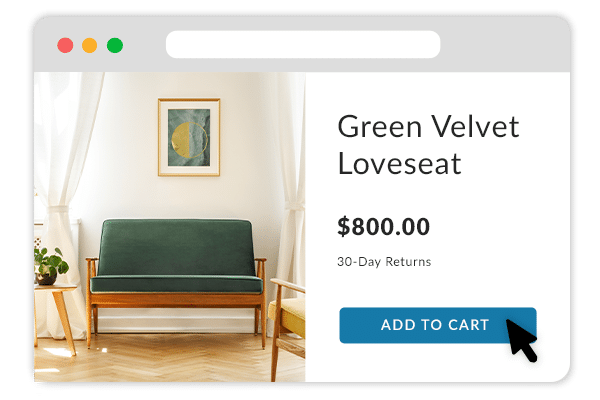600x400 pixels.
Task: Click the $800.00 price text
Action: pos(383,226)
